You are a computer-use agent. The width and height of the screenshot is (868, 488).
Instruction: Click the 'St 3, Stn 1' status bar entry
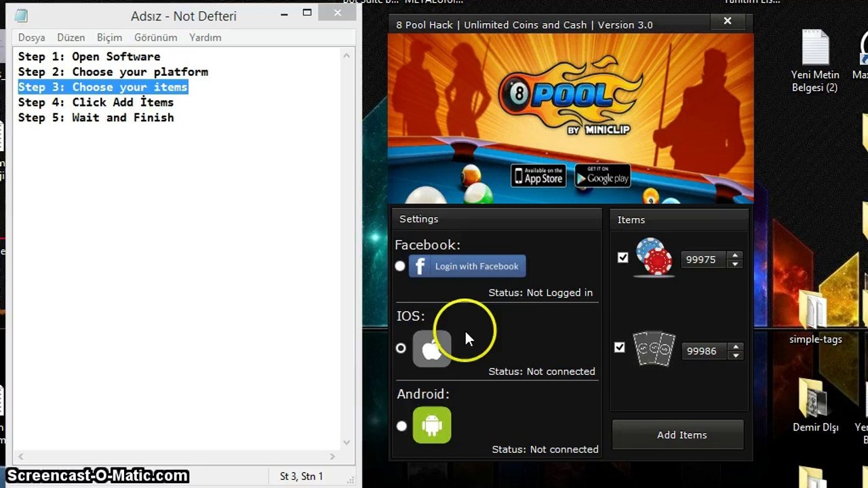[301, 476]
